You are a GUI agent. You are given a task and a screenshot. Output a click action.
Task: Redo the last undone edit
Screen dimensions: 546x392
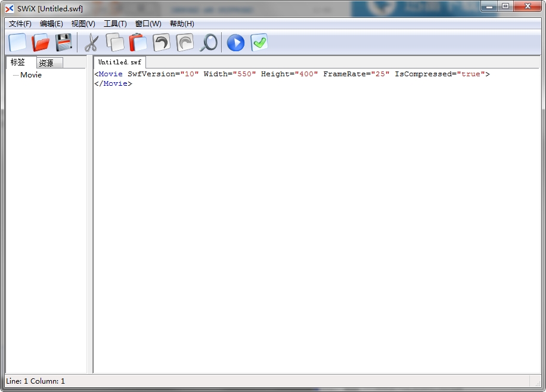[x=185, y=43]
